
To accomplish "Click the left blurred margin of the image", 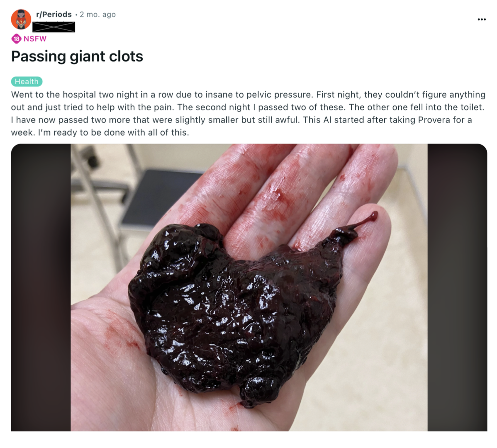I will tap(41, 287).
